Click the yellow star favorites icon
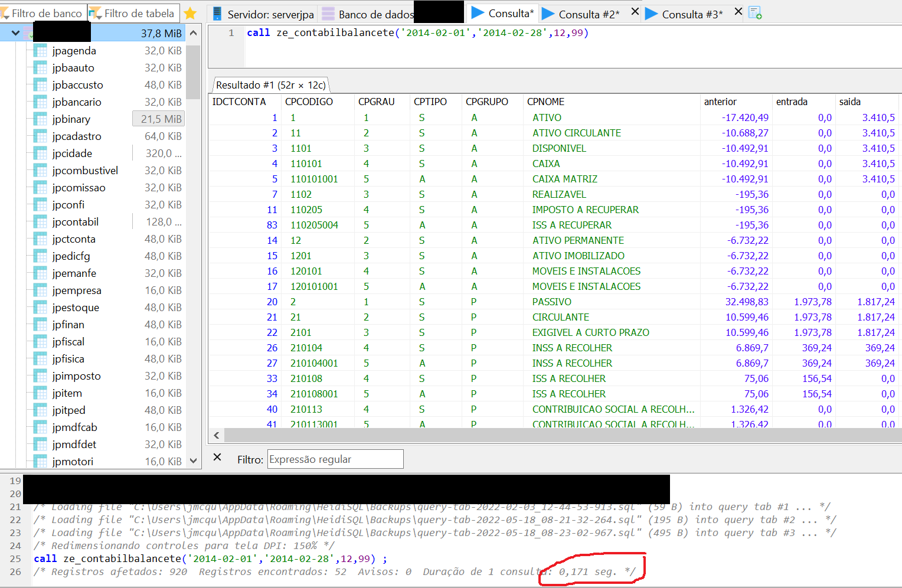 [190, 13]
